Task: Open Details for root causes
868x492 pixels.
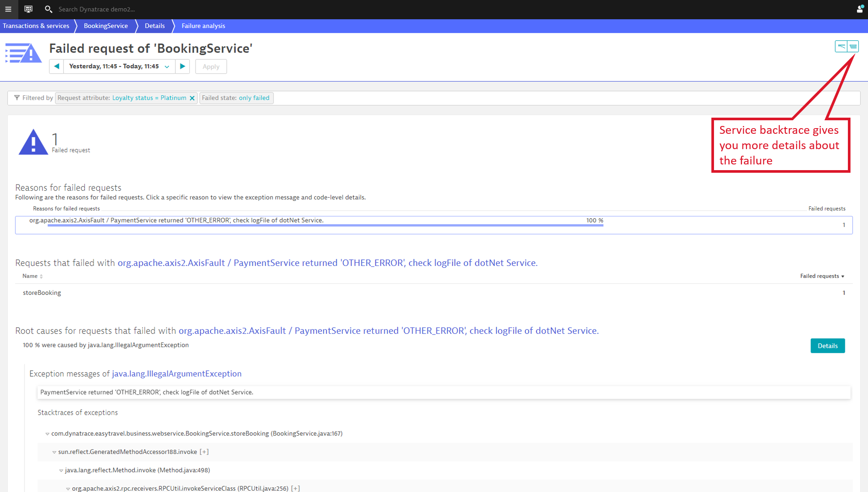Action: point(827,345)
